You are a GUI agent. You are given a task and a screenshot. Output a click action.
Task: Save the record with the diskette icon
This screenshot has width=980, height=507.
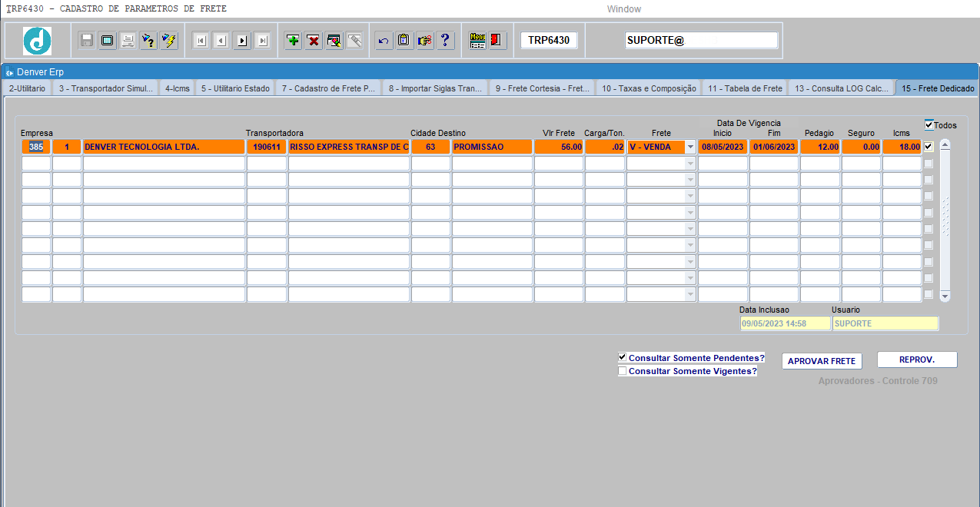click(87, 41)
